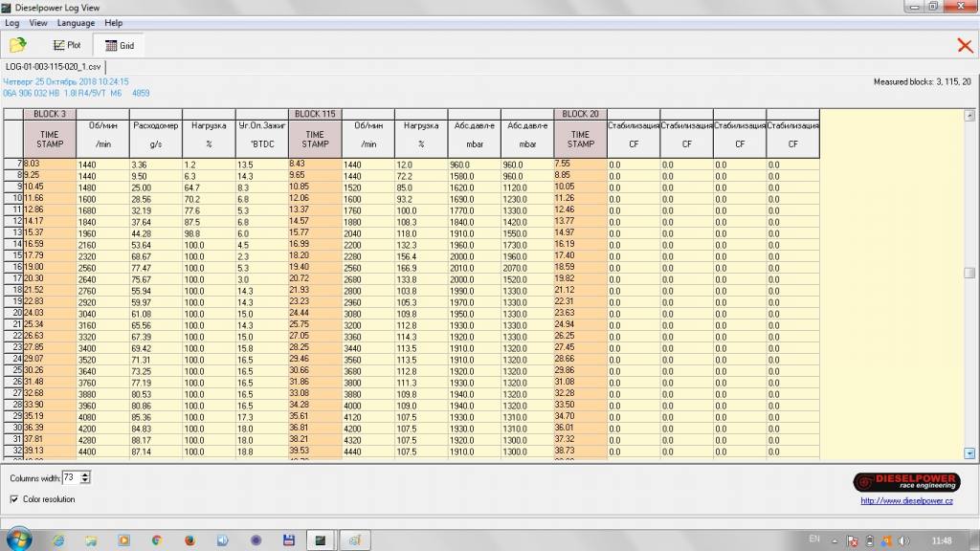Toggle the Color resolution checkbox
This screenshot has height=551, width=980.
pos(14,499)
